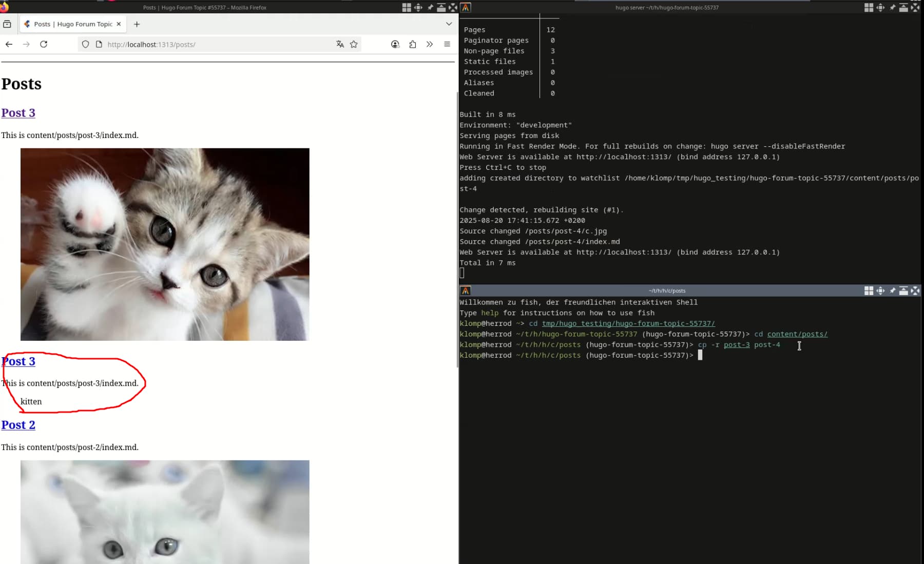Open the Post 3 link above the kitten alt text
The width and height of the screenshot is (924, 564).
pyautogui.click(x=18, y=361)
